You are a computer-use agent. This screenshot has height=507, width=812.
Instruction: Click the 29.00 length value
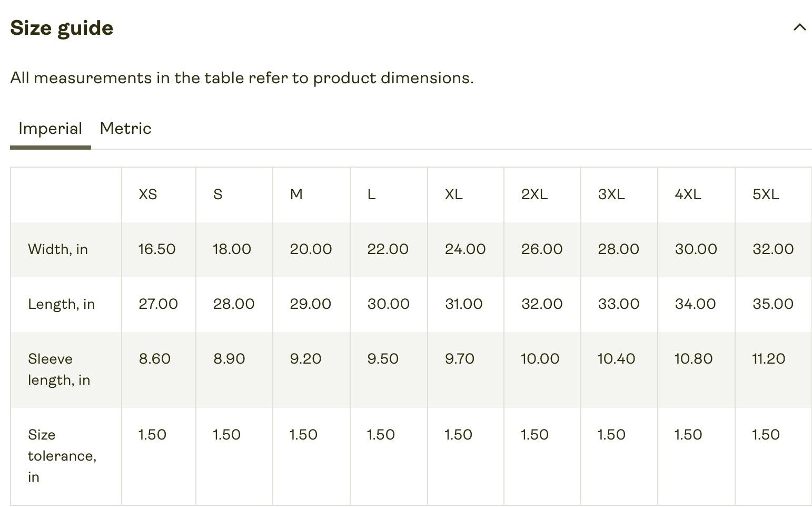point(310,304)
